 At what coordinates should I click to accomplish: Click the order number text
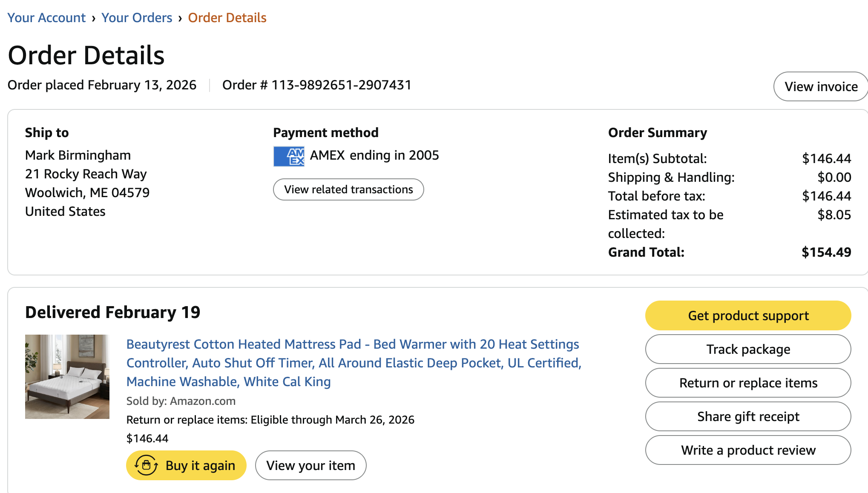pos(317,85)
